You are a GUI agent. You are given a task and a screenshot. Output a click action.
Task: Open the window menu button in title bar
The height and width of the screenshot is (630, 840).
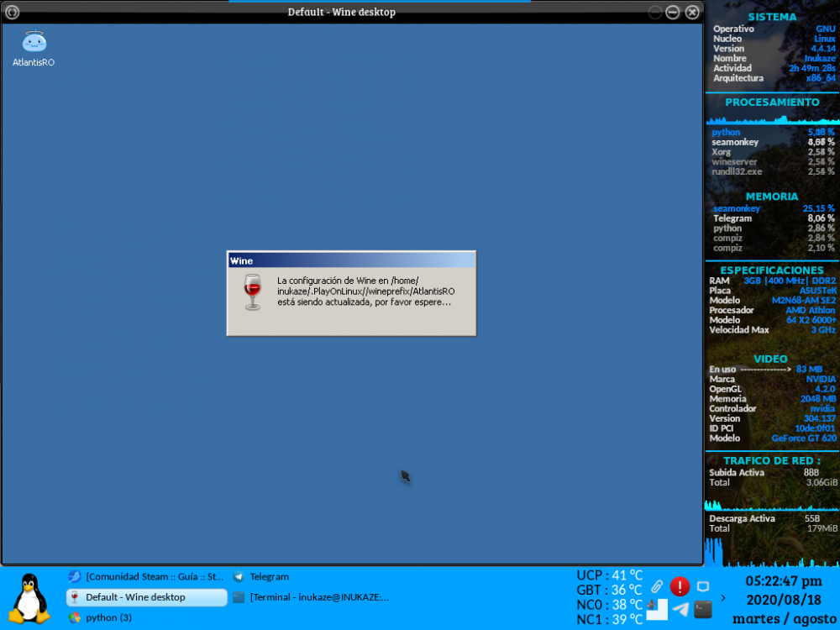coord(12,12)
